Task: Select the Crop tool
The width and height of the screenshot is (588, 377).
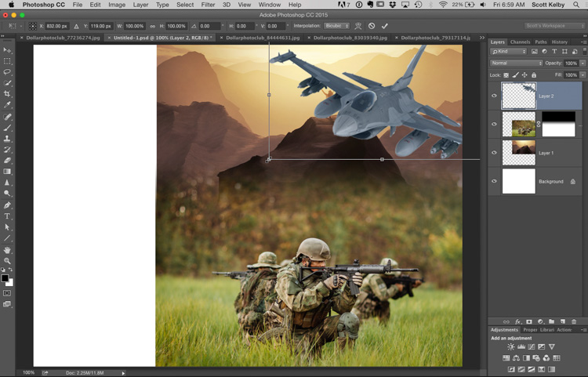Action: [x=8, y=94]
